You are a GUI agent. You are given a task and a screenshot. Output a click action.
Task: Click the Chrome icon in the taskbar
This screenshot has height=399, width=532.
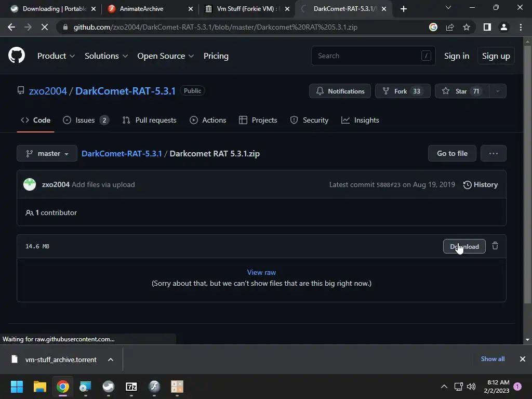[63, 387]
